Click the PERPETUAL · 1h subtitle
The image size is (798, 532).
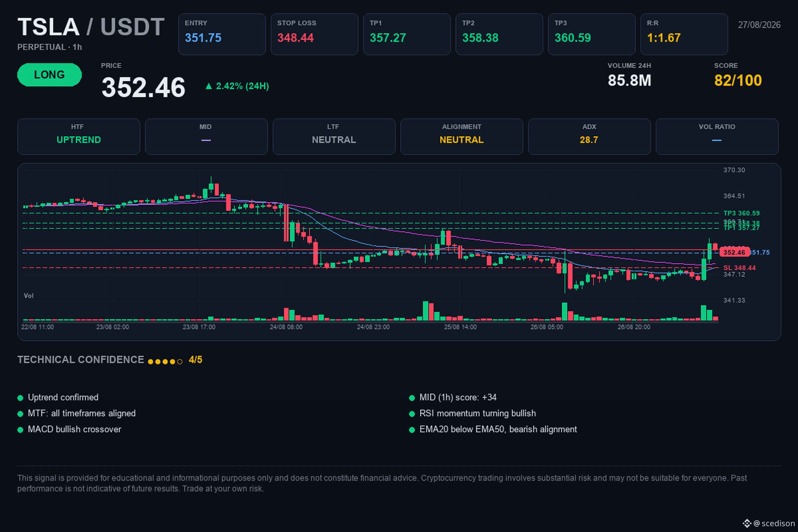pos(50,47)
